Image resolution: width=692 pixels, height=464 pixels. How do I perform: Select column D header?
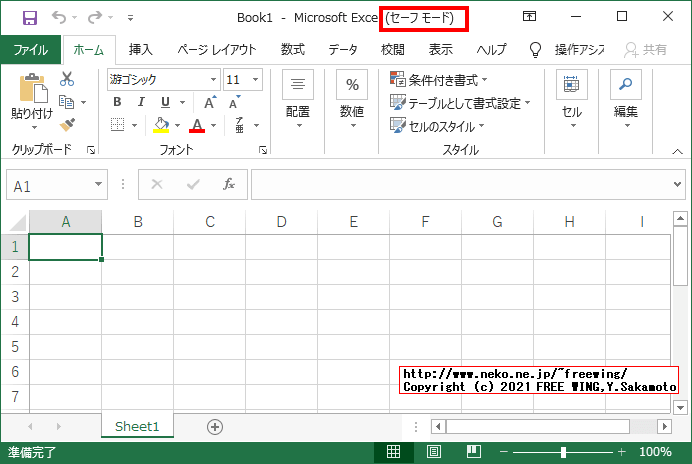pyautogui.click(x=281, y=222)
